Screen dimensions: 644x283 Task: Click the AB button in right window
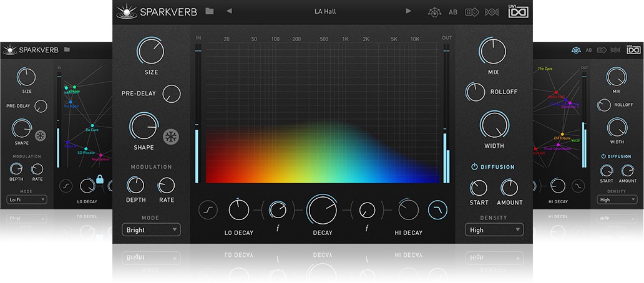(x=588, y=50)
